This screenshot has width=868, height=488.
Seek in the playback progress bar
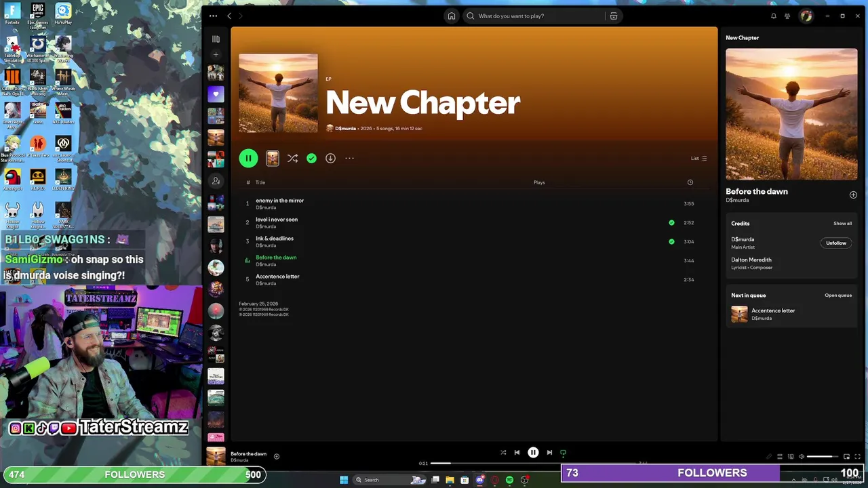click(533, 464)
